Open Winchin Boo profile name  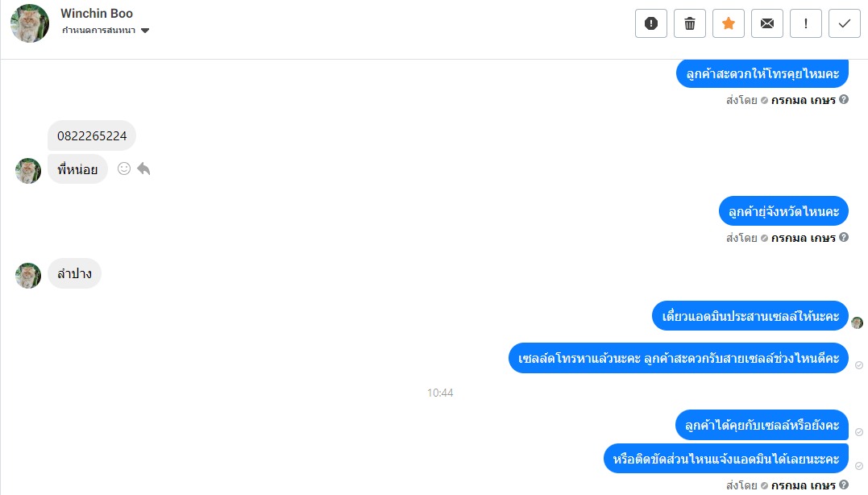pos(97,13)
